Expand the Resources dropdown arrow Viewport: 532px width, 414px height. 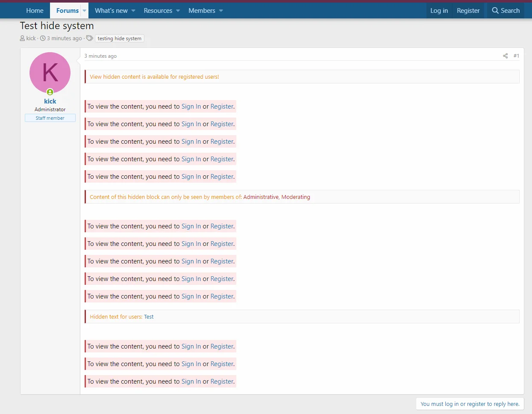coord(178,10)
